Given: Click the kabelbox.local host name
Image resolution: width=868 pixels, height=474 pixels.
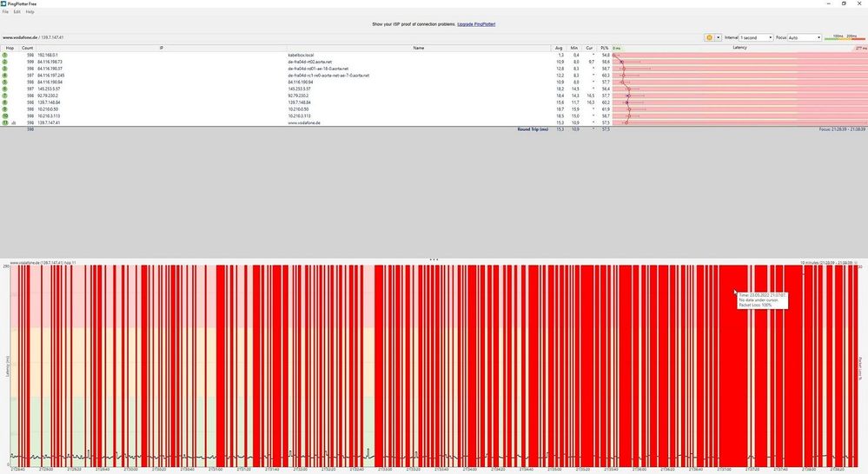Looking at the screenshot, I should click(301, 56).
